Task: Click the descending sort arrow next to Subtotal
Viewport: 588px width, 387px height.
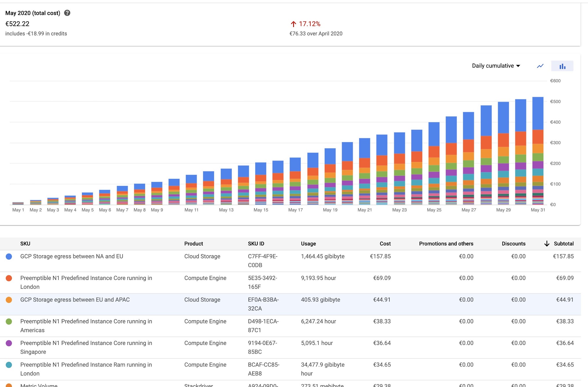Action: point(547,244)
